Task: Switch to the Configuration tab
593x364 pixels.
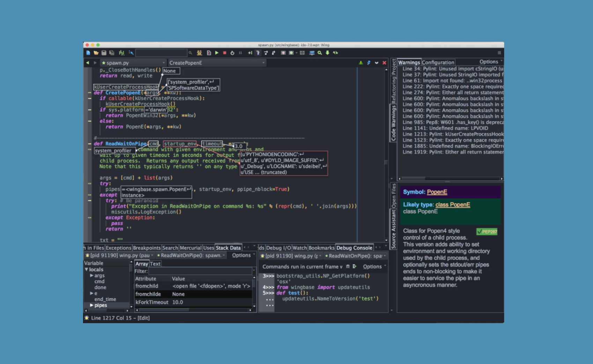Action: (438, 62)
